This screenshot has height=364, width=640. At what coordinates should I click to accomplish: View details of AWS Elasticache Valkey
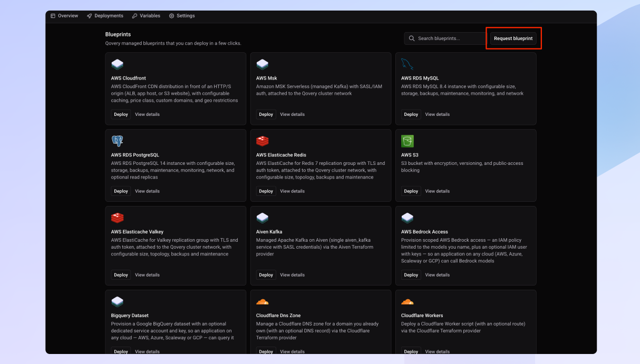[x=147, y=275]
